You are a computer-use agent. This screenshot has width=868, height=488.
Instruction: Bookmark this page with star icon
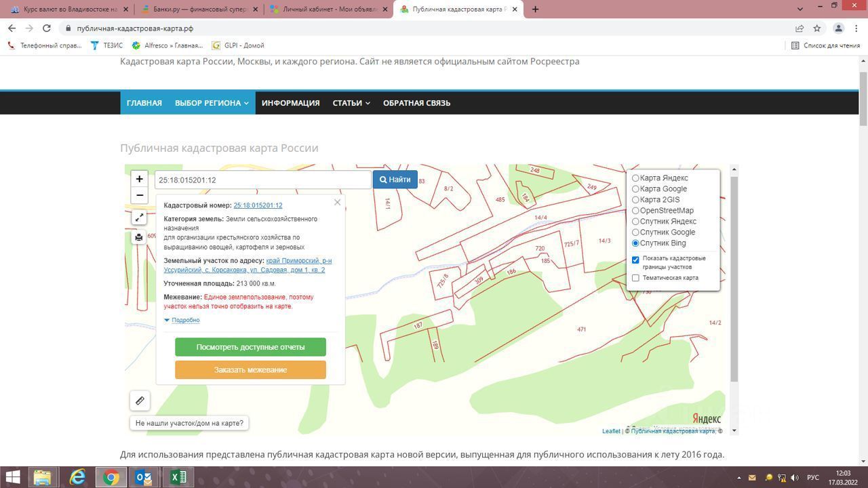point(817,28)
